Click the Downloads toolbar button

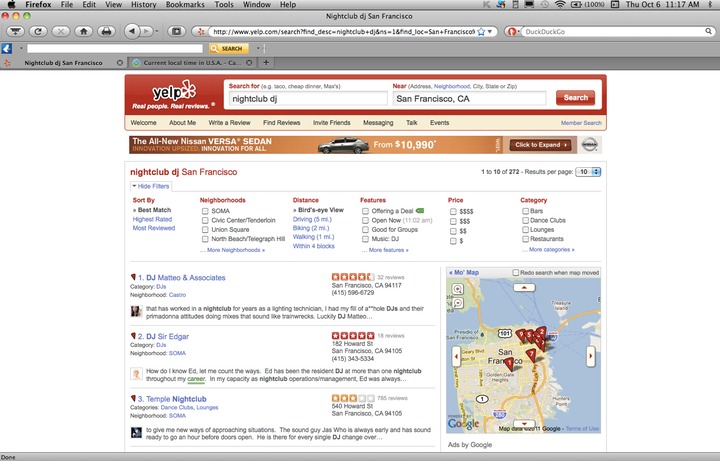click(15, 32)
